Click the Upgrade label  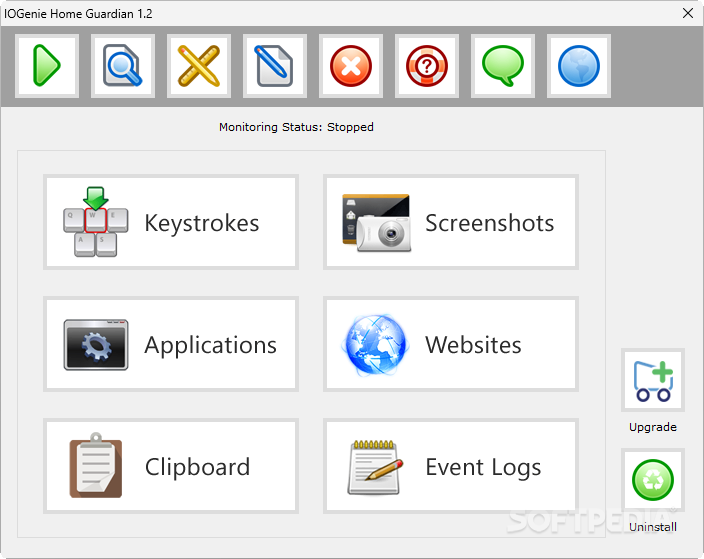click(653, 427)
